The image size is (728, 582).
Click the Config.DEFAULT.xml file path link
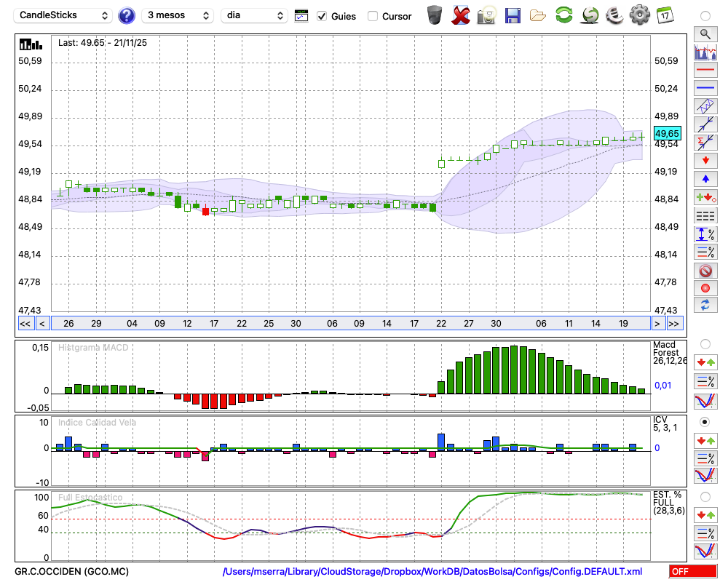[x=432, y=572]
